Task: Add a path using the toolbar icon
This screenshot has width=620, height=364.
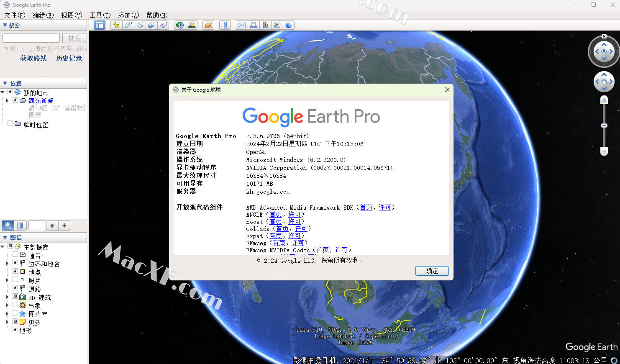Action: 140,25
